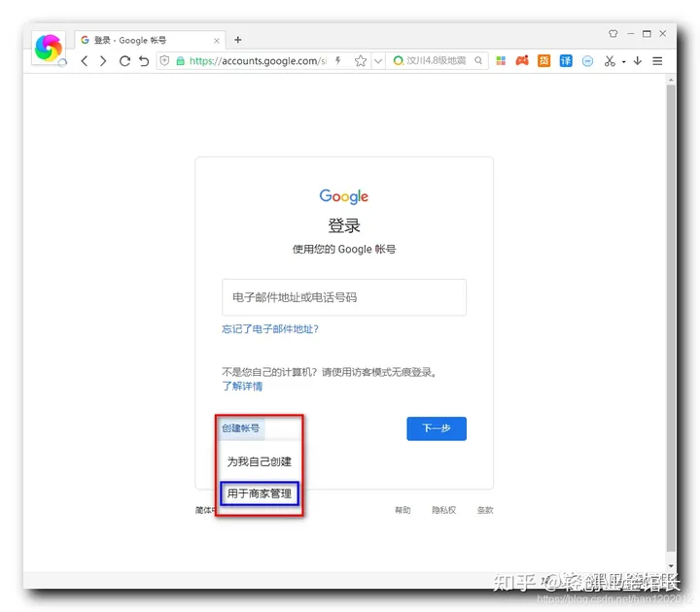Screen dimensions: 700x612
Task: Click the Google logo on sign-in card
Action: click(344, 196)
